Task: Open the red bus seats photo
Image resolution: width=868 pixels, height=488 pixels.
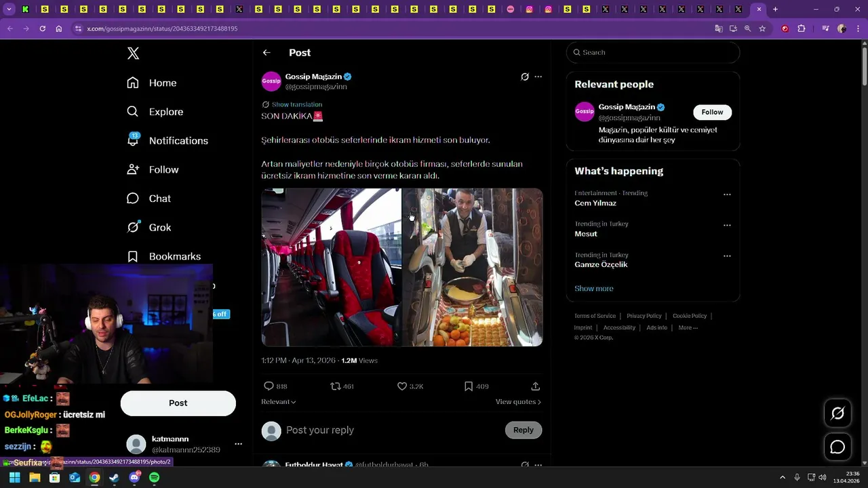Action: [x=331, y=267]
